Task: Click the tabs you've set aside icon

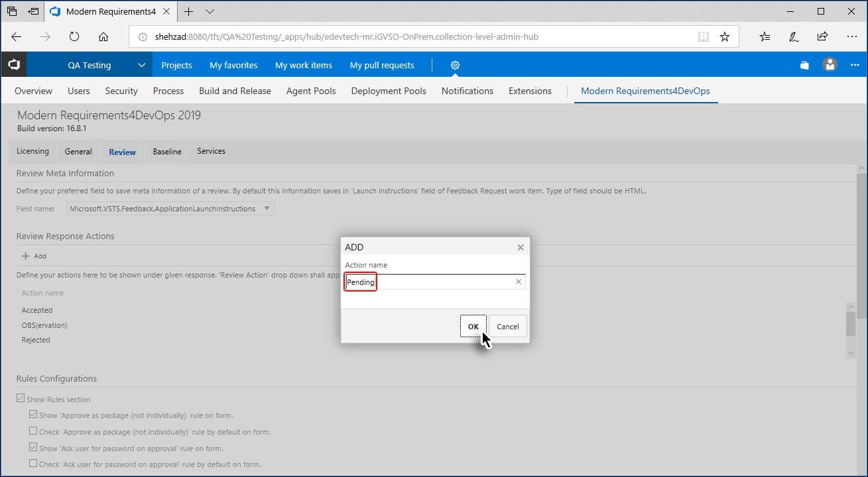Action: (12, 11)
